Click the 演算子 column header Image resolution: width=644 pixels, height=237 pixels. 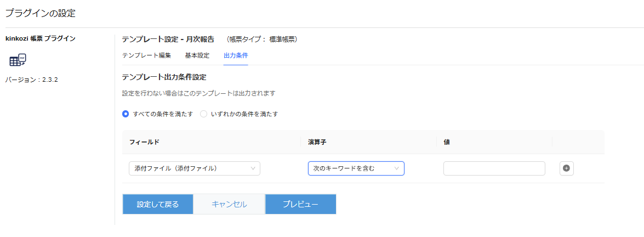click(x=319, y=142)
